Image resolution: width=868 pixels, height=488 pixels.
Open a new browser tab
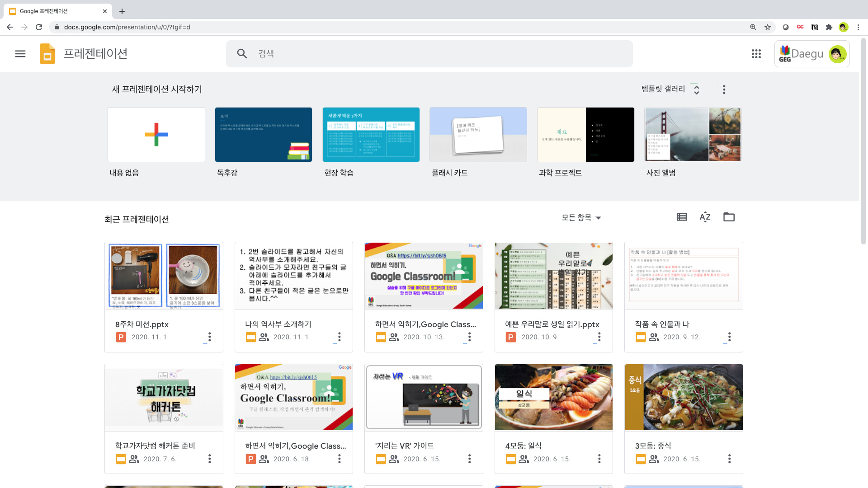coord(122,11)
